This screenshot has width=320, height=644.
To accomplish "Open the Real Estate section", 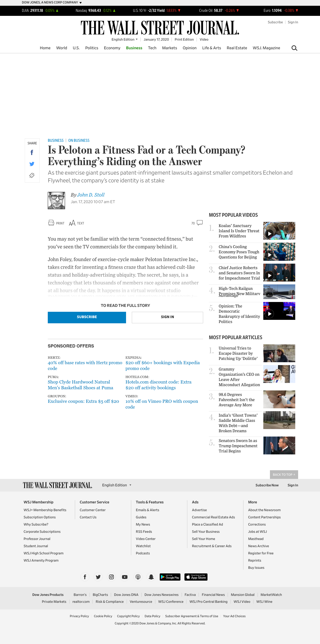I will click(237, 48).
